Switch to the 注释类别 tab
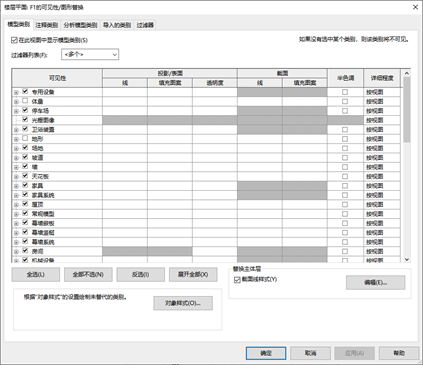The width and height of the screenshot is (423, 365). coord(47,25)
